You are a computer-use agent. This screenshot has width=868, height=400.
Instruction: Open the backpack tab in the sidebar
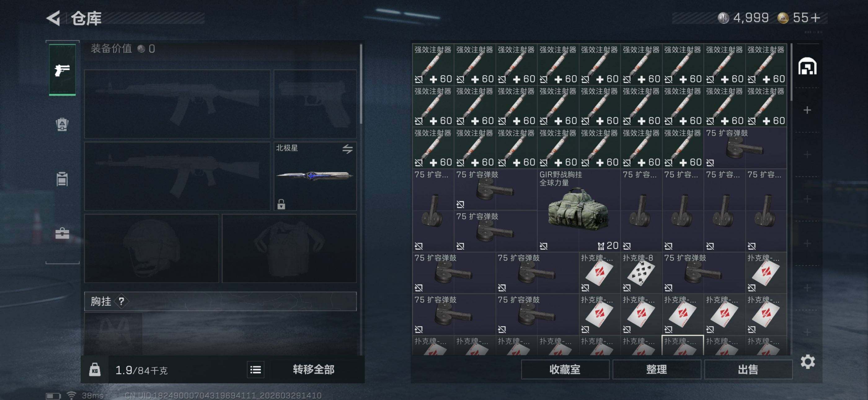click(x=62, y=124)
